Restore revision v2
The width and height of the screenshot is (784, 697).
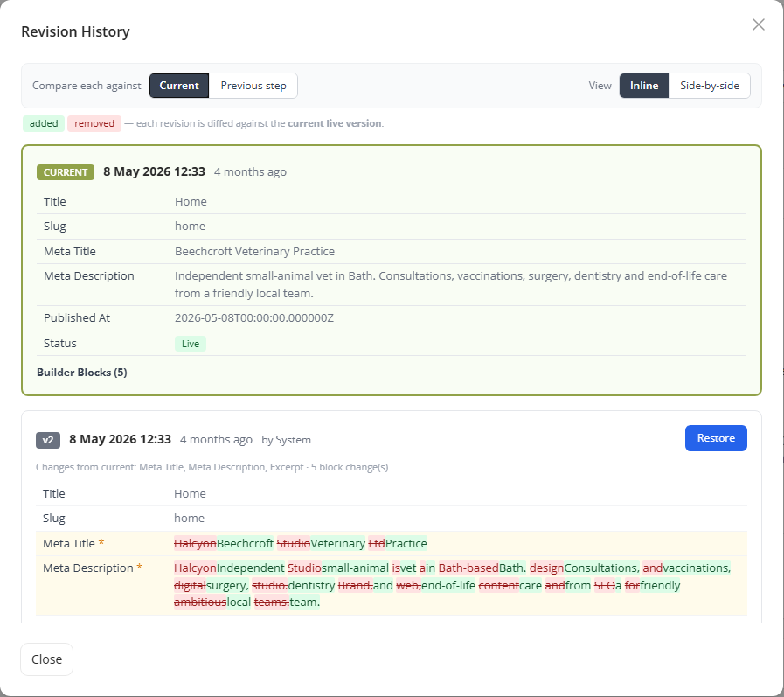(716, 438)
